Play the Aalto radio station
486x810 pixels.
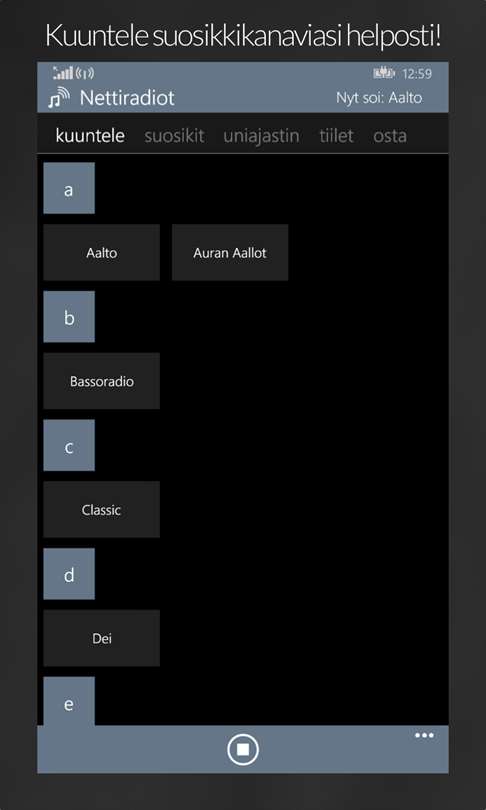coord(102,253)
